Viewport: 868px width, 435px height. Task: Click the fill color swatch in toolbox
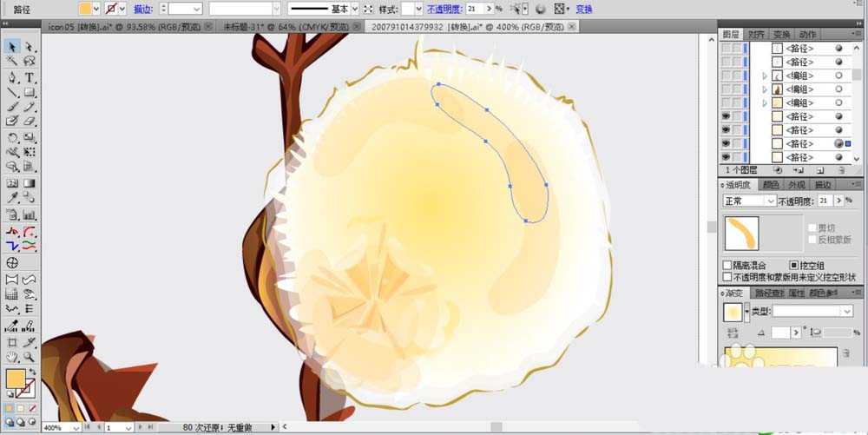(x=16, y=379)
